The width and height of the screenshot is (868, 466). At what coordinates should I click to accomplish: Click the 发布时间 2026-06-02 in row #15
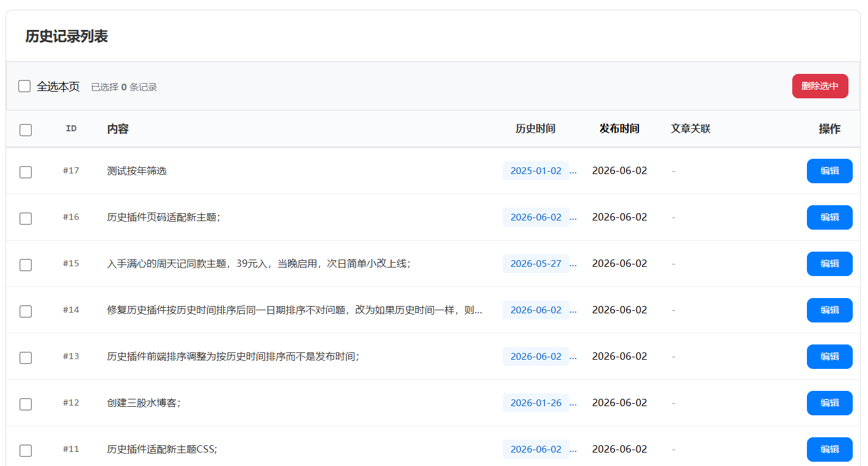619,264
